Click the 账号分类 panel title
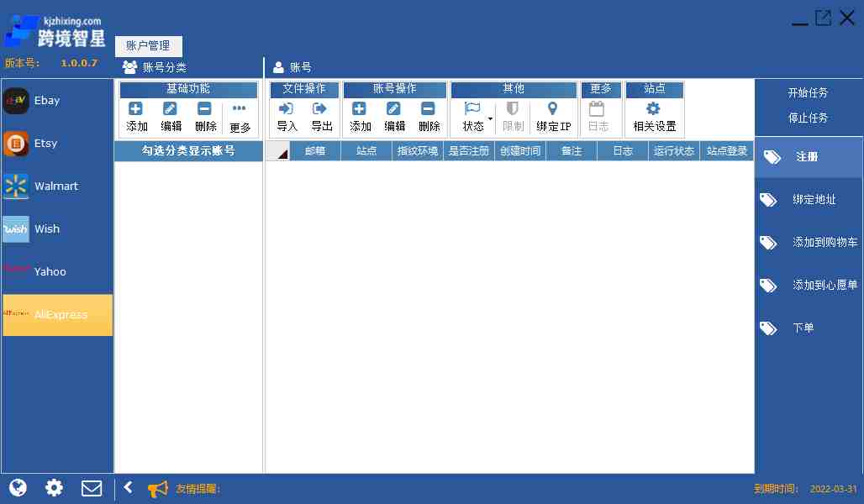The image size is (864, 504). click(x=164, y=68)
